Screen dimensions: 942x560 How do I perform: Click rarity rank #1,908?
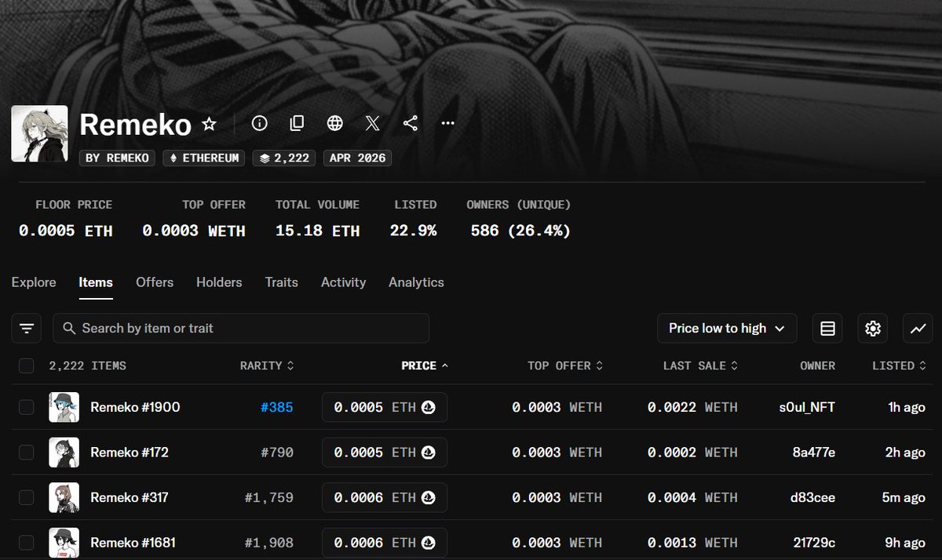click(x=268, y=543)
